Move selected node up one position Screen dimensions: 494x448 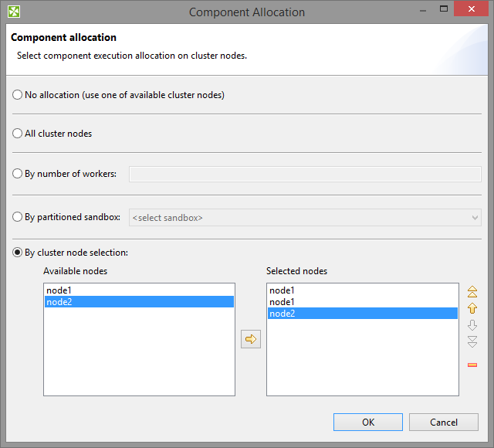472,308
